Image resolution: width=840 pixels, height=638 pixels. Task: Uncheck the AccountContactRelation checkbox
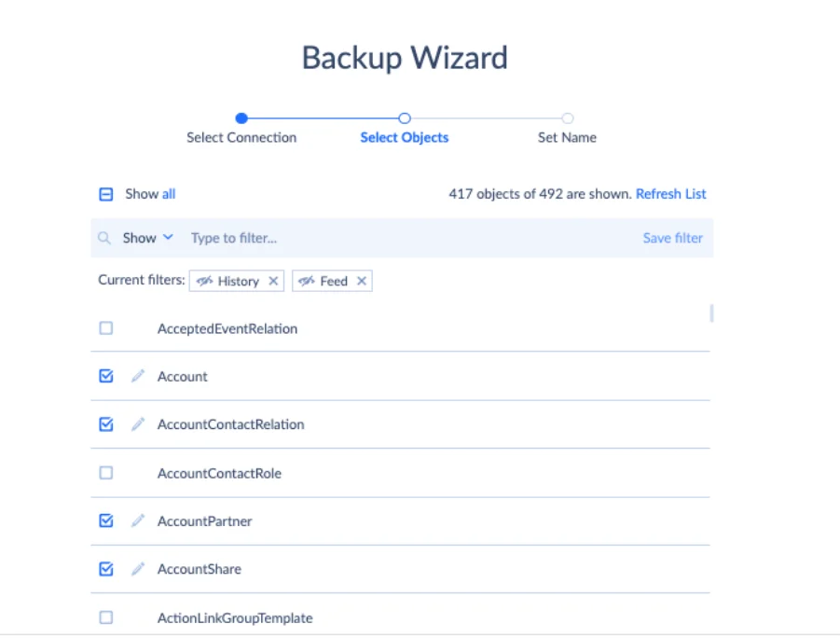click(x=106, y=424)
